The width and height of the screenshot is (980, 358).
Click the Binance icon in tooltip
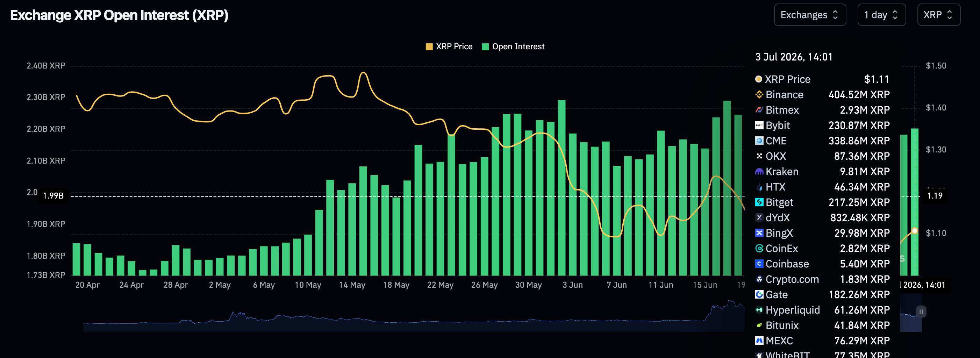[x=759, y=94]
